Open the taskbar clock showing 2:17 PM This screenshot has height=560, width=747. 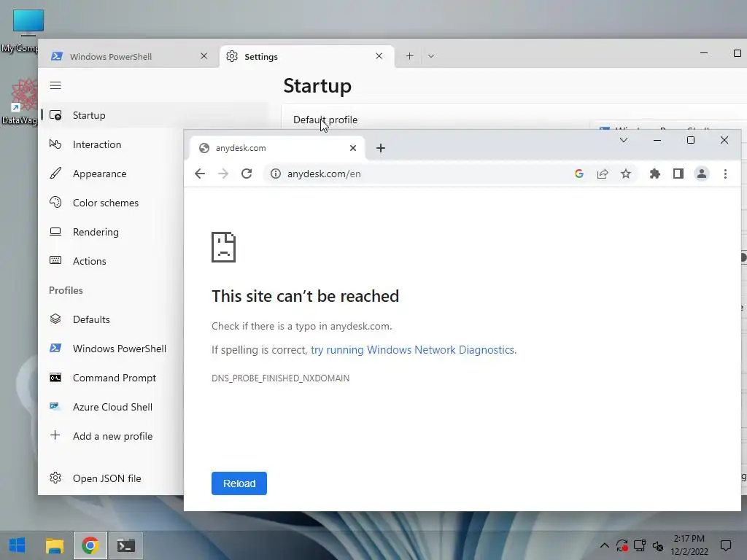click(x=689, y=545)
